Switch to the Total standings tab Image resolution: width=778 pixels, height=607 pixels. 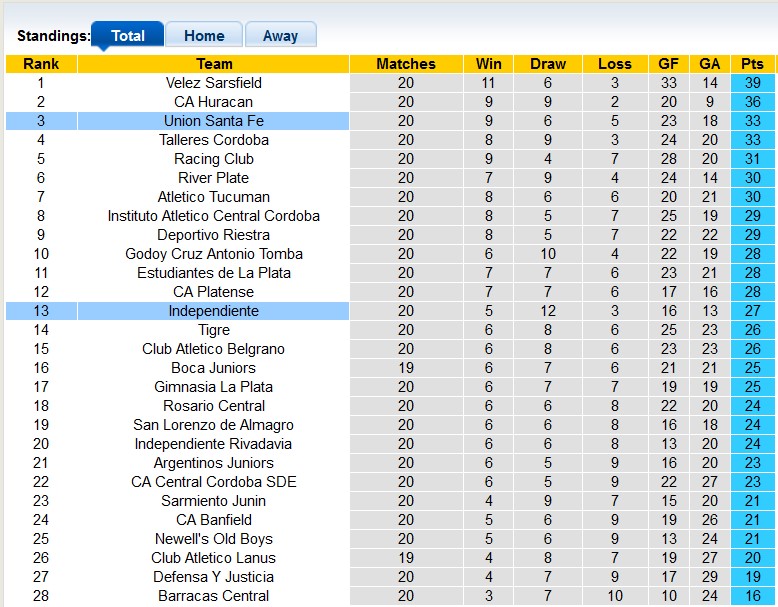tap(127, 35)
